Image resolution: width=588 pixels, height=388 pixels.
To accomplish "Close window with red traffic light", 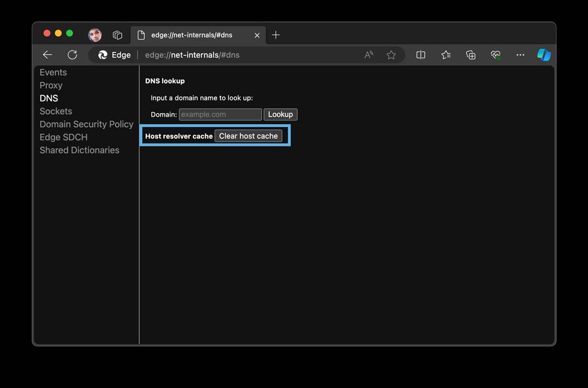I will coord(47,33).
